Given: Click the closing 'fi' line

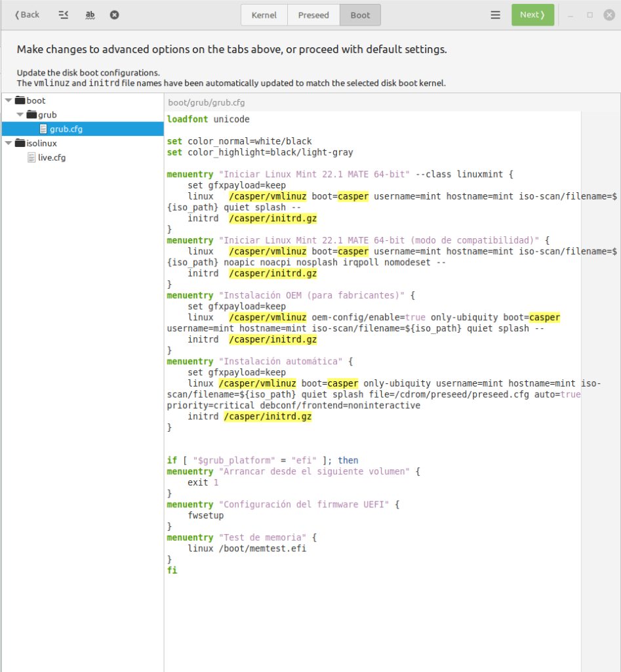Looking at the screenshot, I should pyautogui.click(x=172, y=570).
